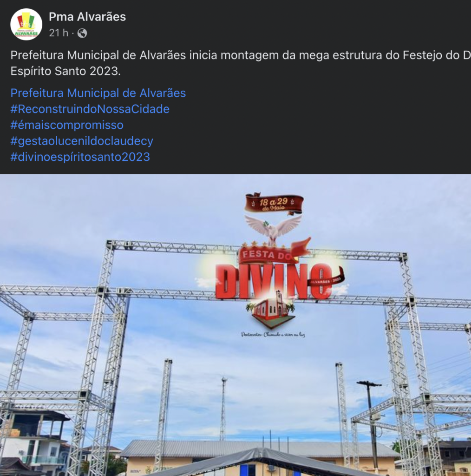
Task: Click the church illustration under logo
Action: coord(271,310)
